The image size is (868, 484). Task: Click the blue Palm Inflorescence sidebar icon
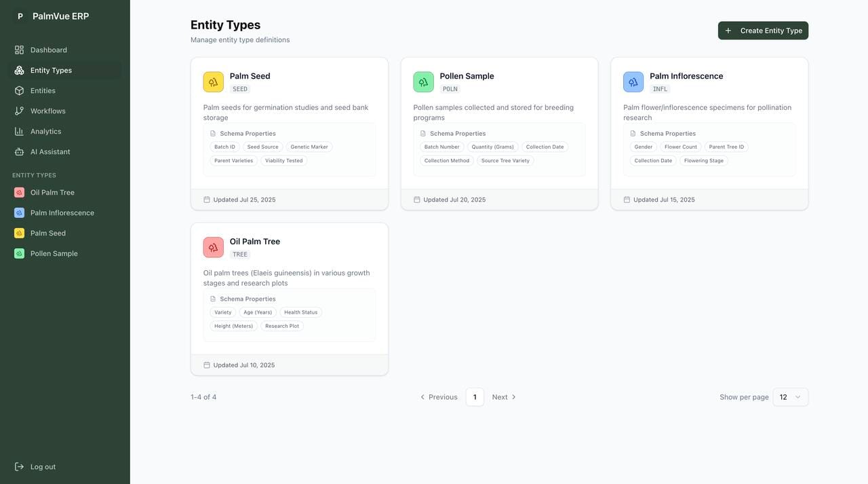pyautogui.click(x=19, y=213)
